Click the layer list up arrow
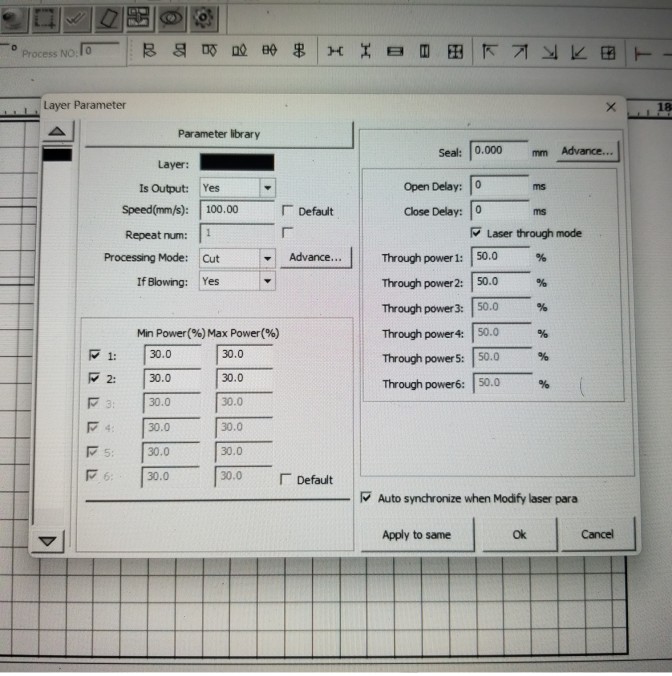Screen dimensions: 672x676 [x=57, y=131]
